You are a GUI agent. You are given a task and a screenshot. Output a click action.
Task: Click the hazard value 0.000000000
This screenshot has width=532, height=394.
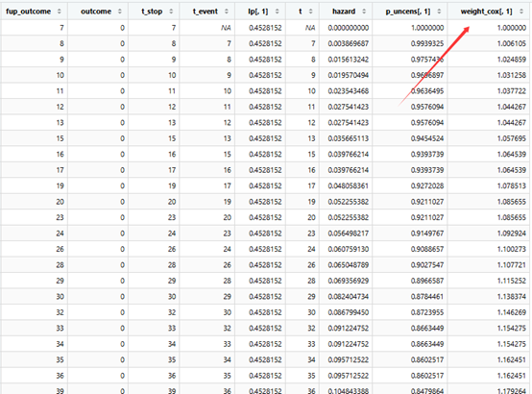click(x=349, y=28)
